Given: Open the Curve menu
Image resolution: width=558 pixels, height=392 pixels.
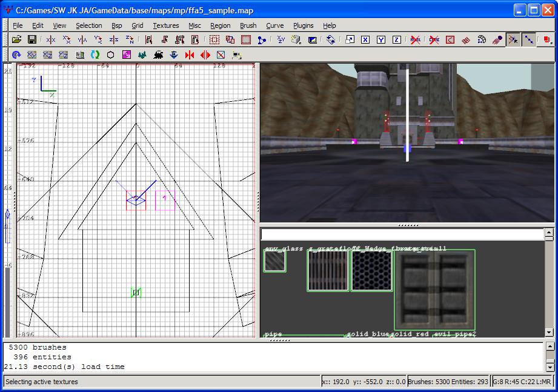Looking at the screenshot, I should [274, 25].
